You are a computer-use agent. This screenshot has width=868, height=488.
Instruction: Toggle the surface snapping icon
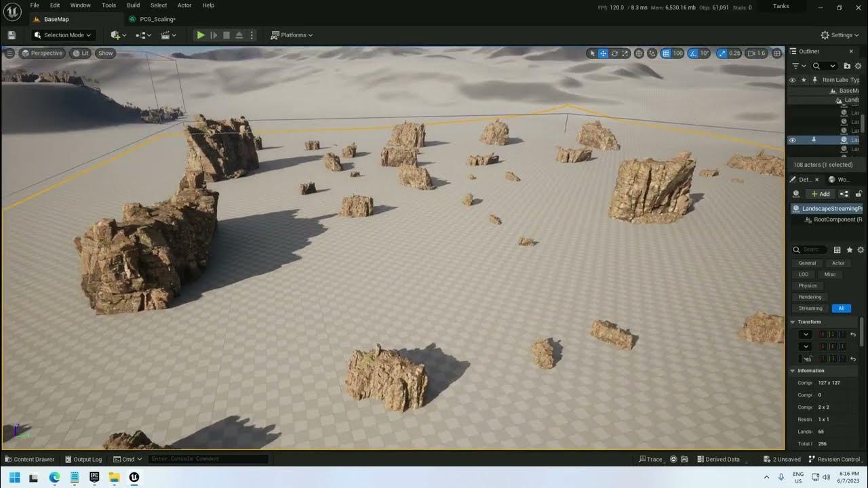(x=652, y=53)
